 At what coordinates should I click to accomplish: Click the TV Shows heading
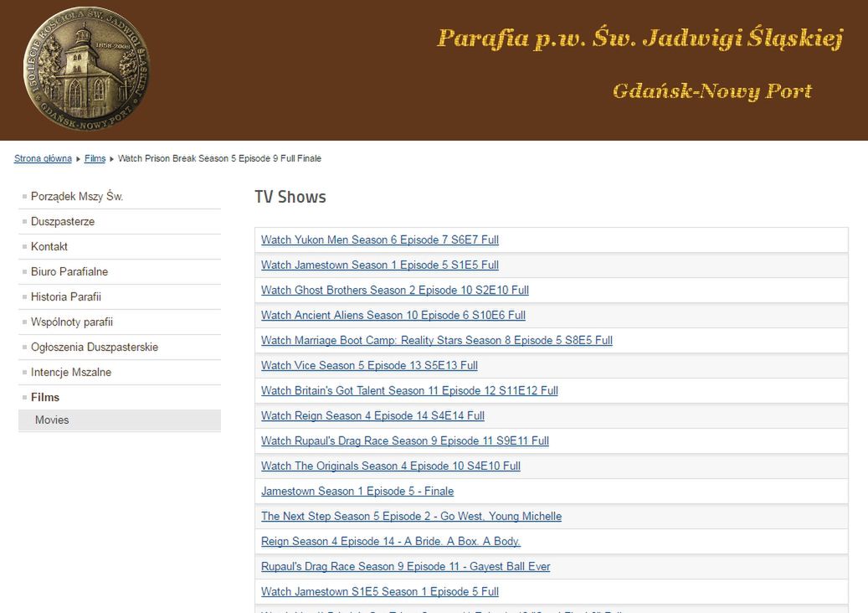point(290,197)
